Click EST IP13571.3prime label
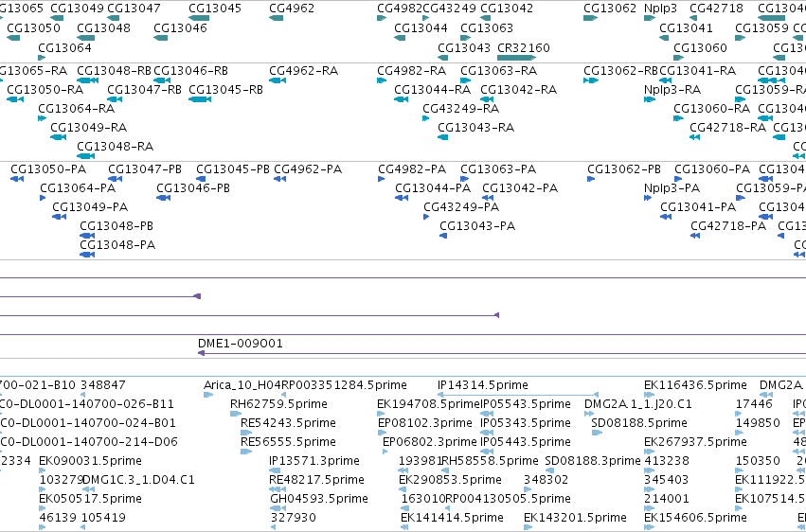This screenshot has width=806, height=532. point(314,461)
